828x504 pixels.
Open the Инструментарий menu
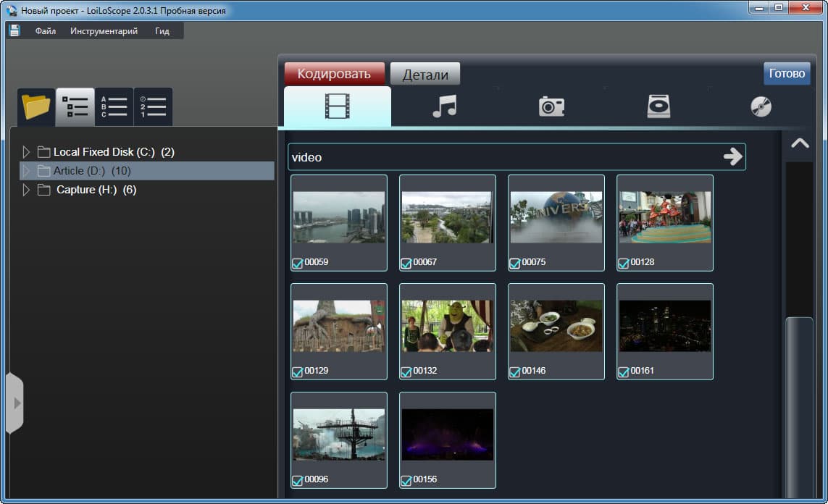click(104, 31)
